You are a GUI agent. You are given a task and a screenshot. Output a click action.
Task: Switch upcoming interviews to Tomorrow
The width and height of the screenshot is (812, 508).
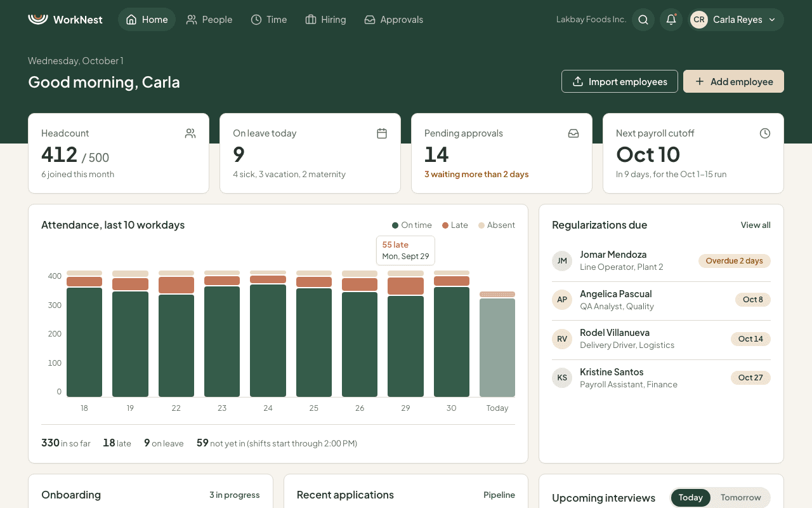click(x=740, y=498)
